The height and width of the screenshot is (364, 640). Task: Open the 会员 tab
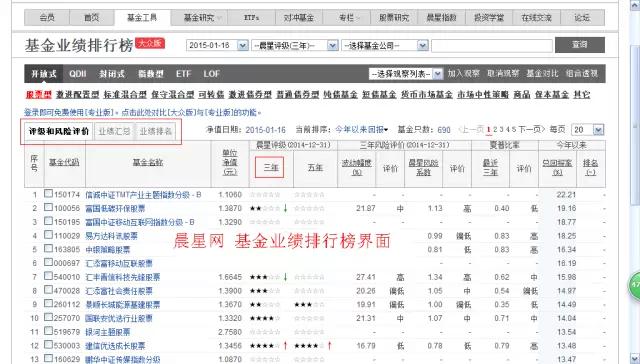[47, 18]
